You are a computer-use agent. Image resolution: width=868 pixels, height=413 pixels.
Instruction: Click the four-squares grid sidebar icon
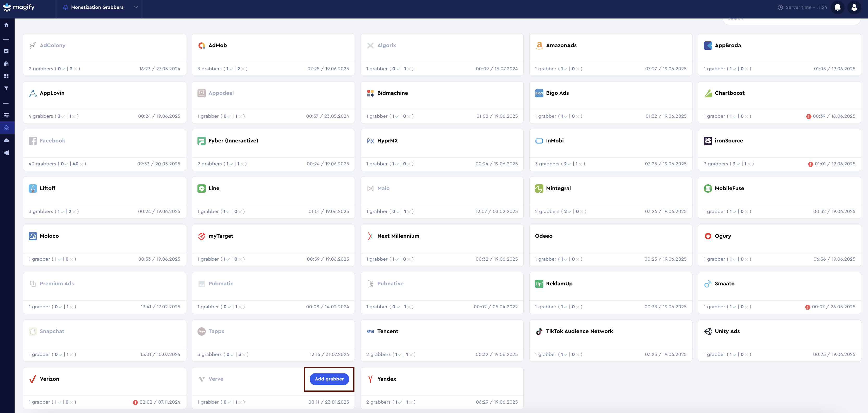[7, 76]
